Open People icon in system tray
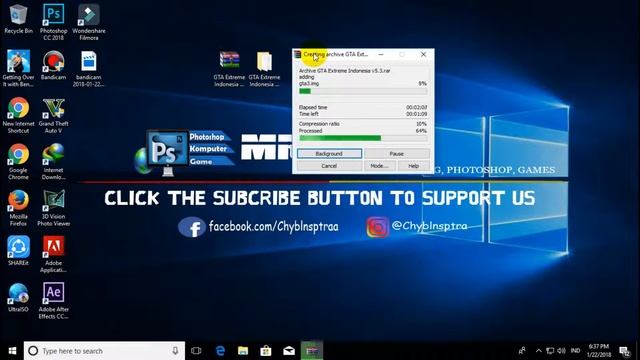 [x=522, y=351]
